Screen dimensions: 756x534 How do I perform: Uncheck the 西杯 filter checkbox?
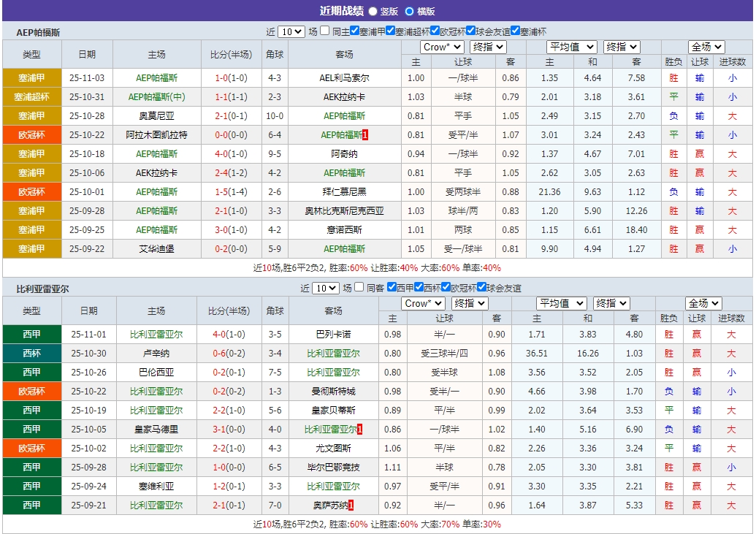[x=419, y=289]
